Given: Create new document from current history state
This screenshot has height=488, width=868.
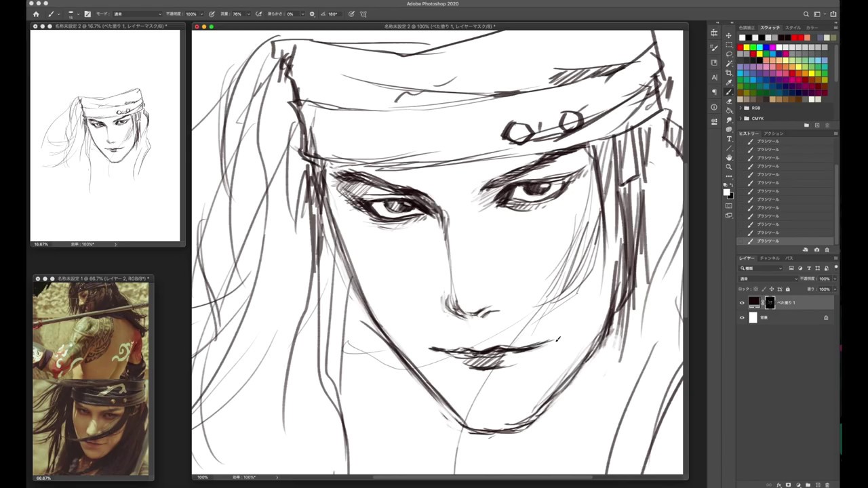Looking at the screenshot, I should point(806,249).
